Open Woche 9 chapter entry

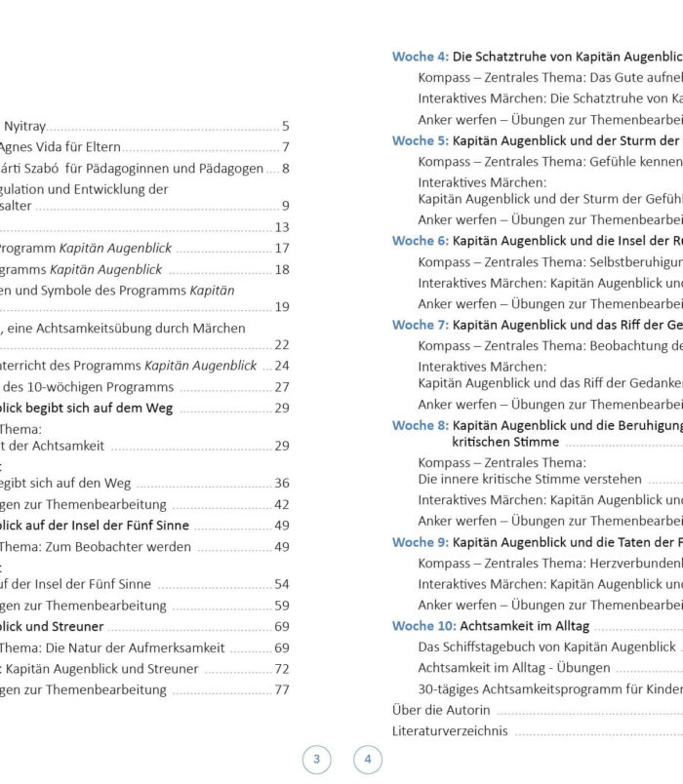tap(537, 542)
